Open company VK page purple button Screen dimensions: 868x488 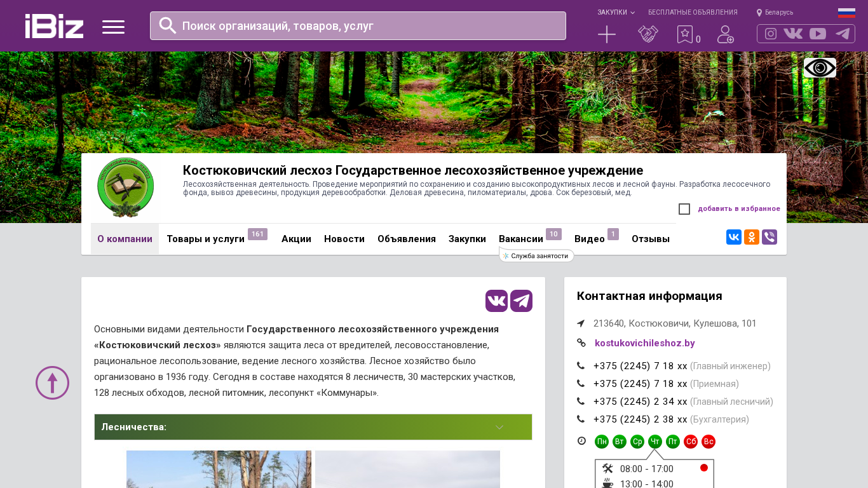click(x=497, y=301)
